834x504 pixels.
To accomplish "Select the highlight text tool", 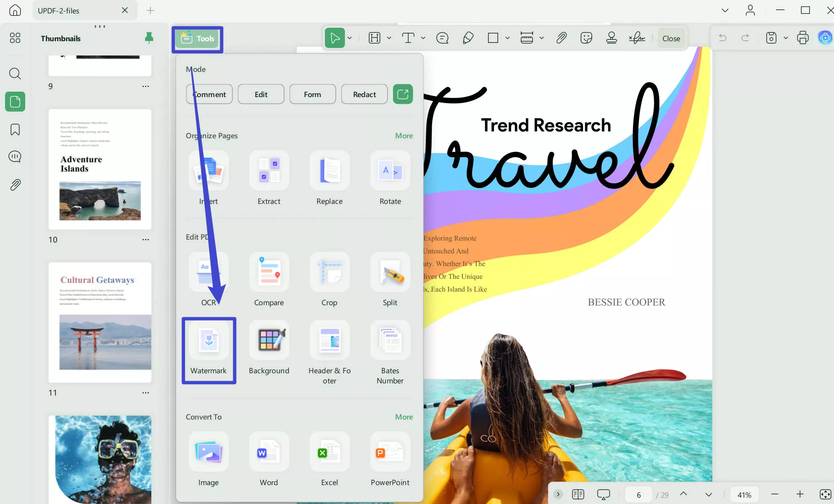I will (375, 38).
